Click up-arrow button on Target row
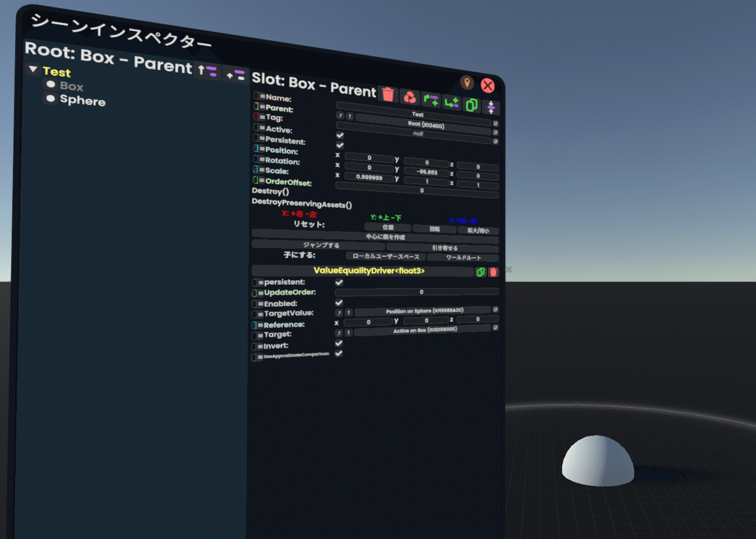The image size is (756, 539). coord(348,332)
